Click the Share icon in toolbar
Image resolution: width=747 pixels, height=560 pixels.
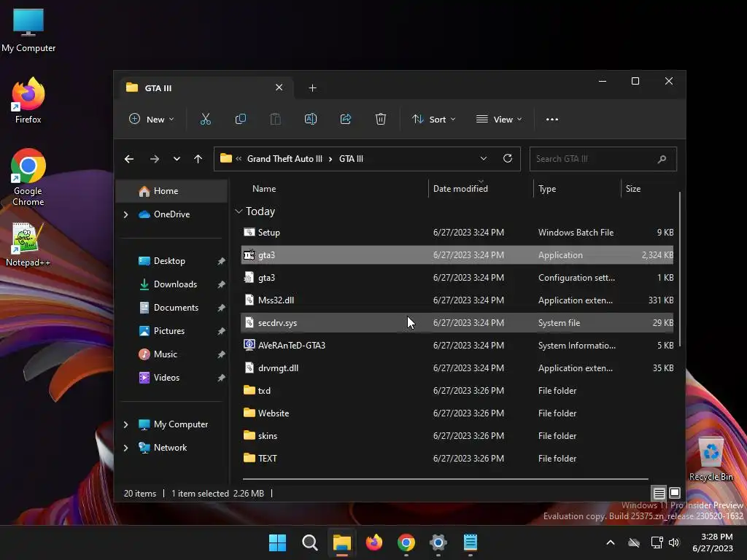[x=345, y=119]
